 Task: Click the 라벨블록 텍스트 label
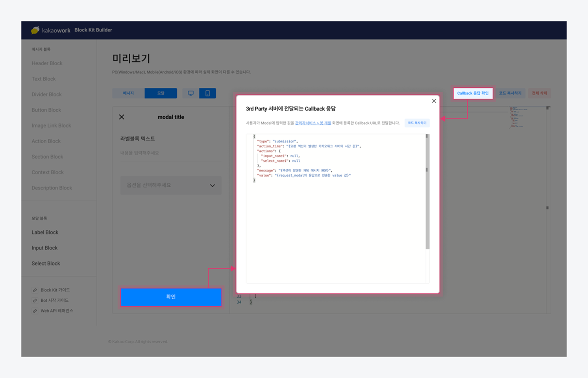137,139
